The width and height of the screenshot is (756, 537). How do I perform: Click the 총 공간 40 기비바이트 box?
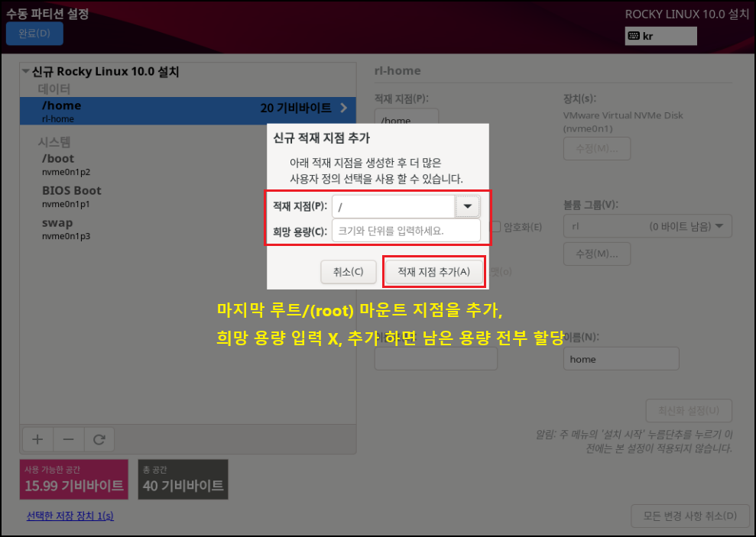(183, 479)
